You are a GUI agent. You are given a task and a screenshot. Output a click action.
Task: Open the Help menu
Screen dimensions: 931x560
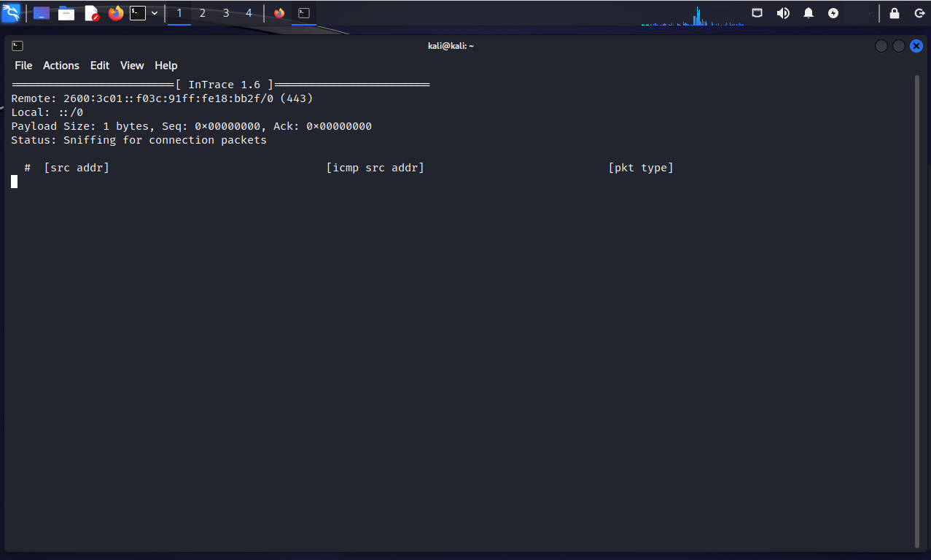166,66
